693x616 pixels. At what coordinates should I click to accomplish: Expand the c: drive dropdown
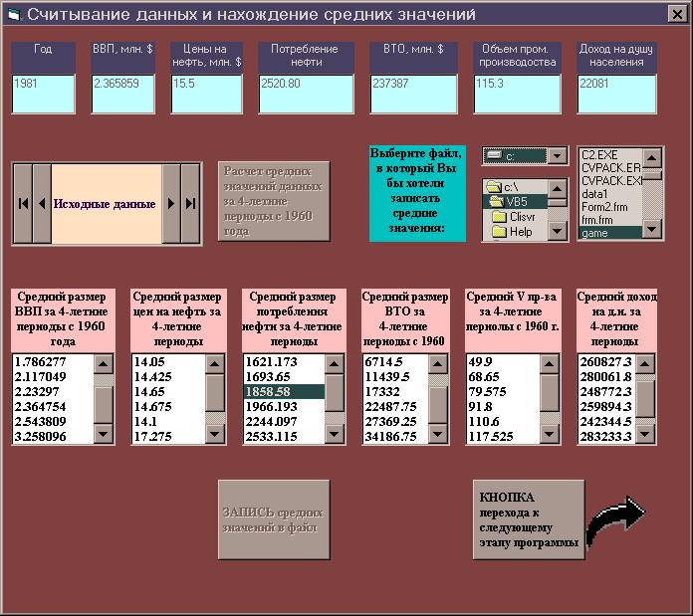click(x=557, y=156)
